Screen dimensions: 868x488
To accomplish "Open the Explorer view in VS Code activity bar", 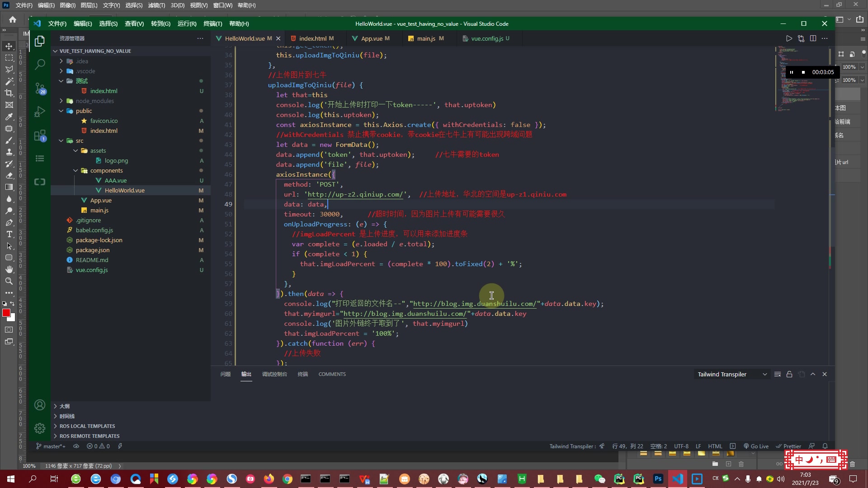I will click(x=40, y=41).
